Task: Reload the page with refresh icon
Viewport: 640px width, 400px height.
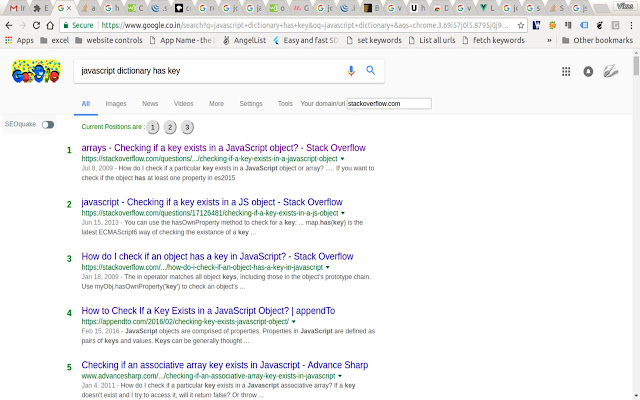Action: point(36,25)
